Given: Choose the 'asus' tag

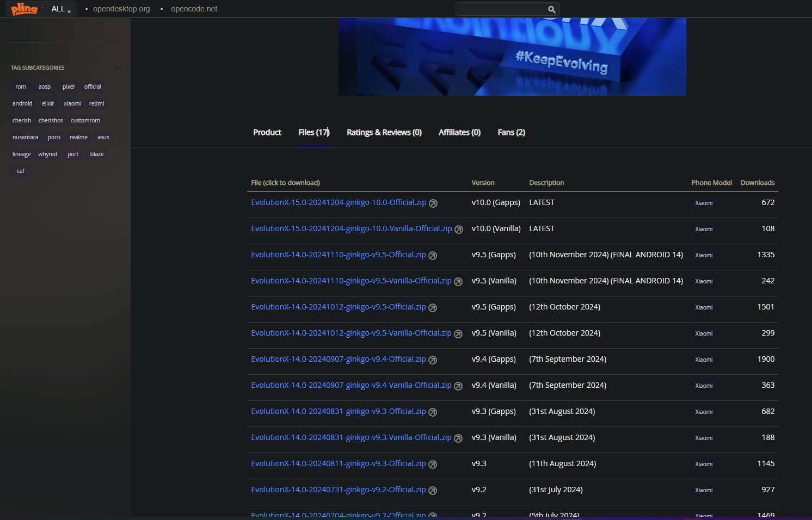Looking at the screenshot, I should pyautogui.click(x=103, y=138).
